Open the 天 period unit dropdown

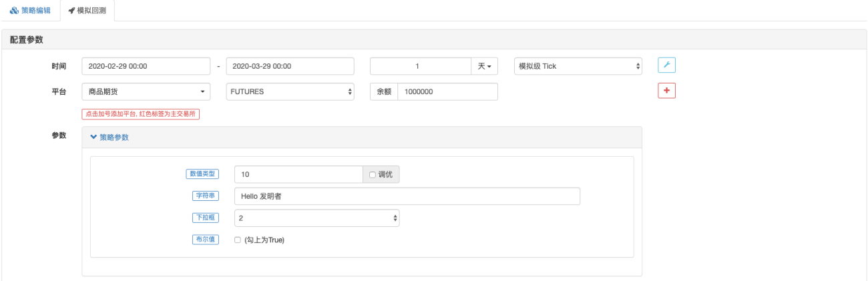tap(485, 66)
